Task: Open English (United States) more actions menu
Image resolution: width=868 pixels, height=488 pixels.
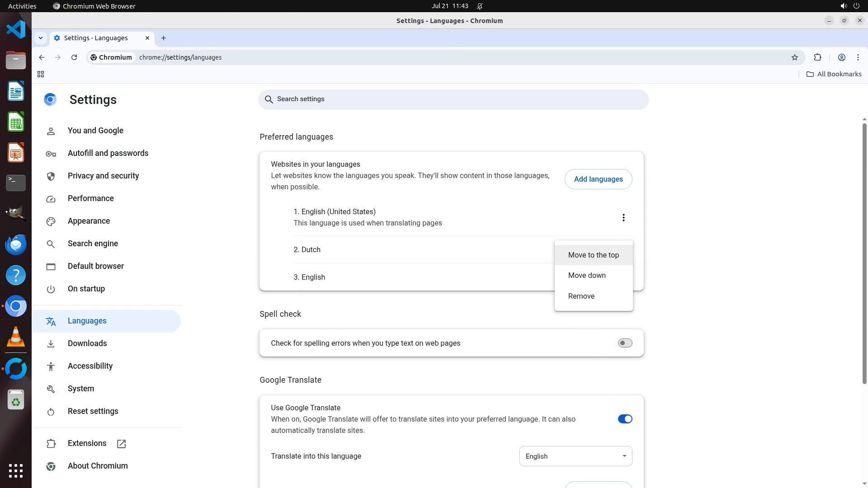Action: [x=623, y=218]
